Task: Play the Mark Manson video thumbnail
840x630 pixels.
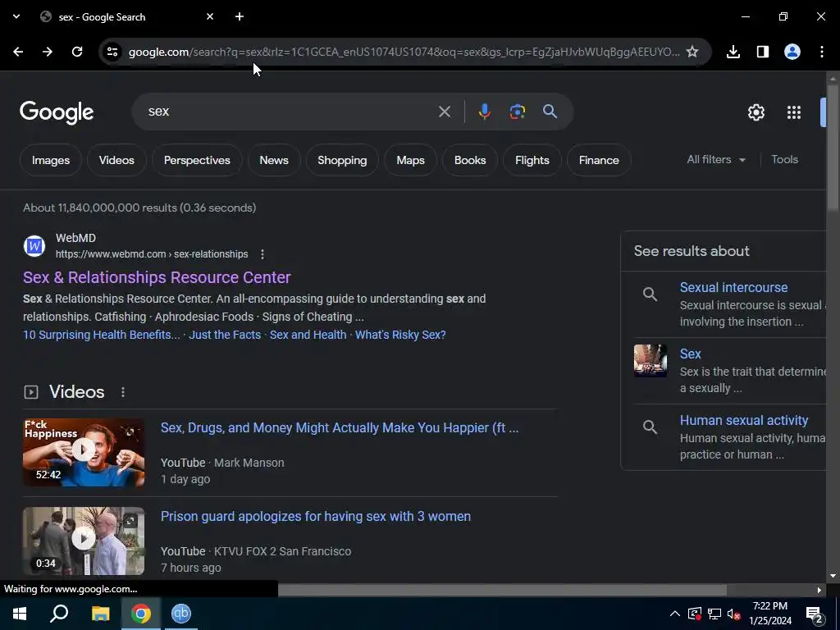Action: click(x=84, y=452)
